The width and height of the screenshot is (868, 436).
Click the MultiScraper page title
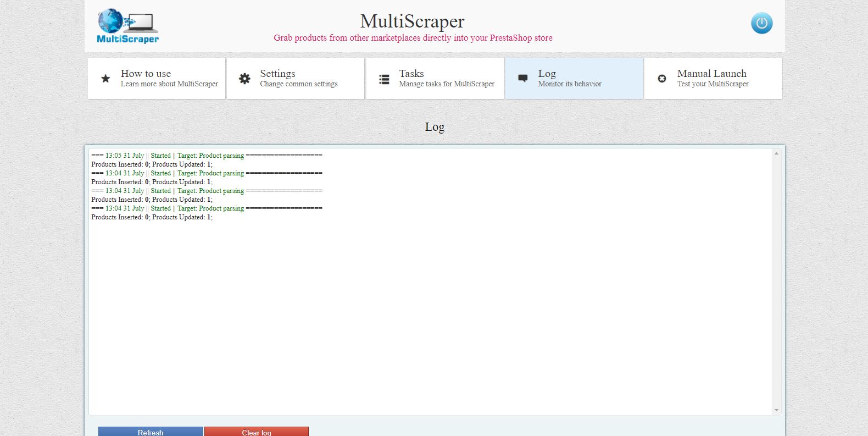click(x=413, y=21)
